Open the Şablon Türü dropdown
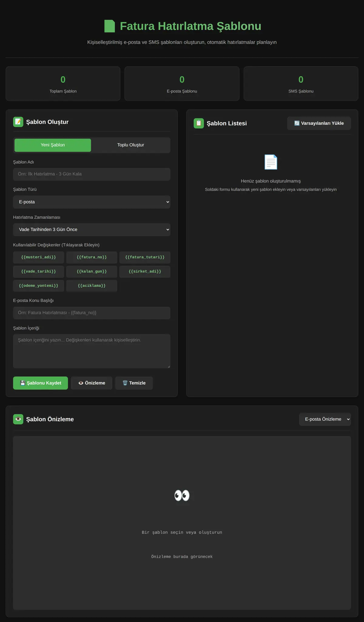364x622 pixels. 92,202
